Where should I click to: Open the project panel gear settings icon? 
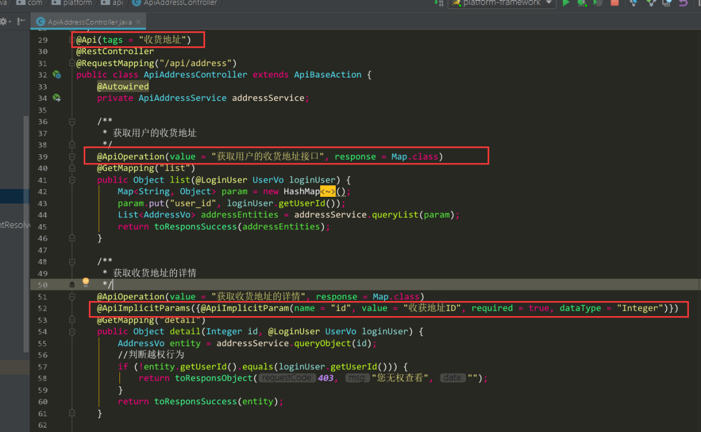[4, 21]
